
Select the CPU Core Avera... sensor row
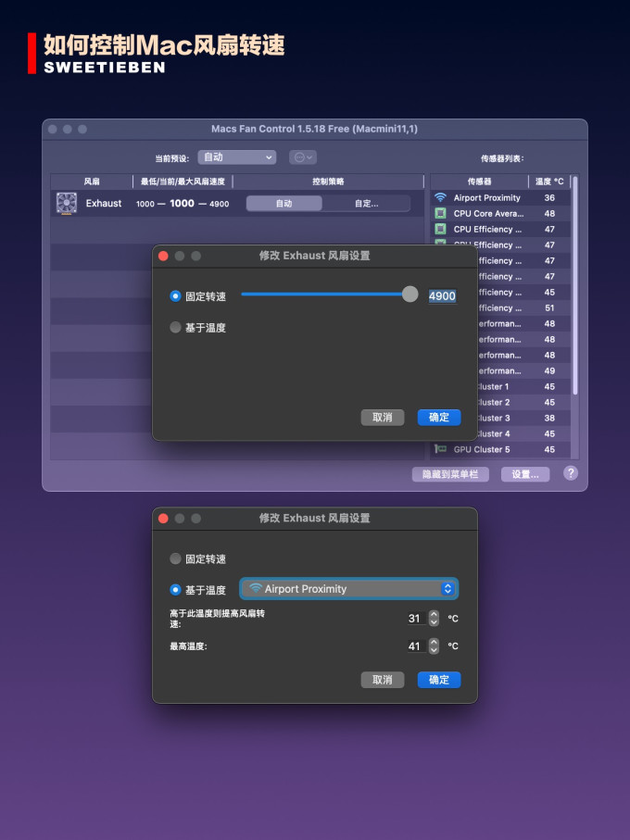coord(500,213)
